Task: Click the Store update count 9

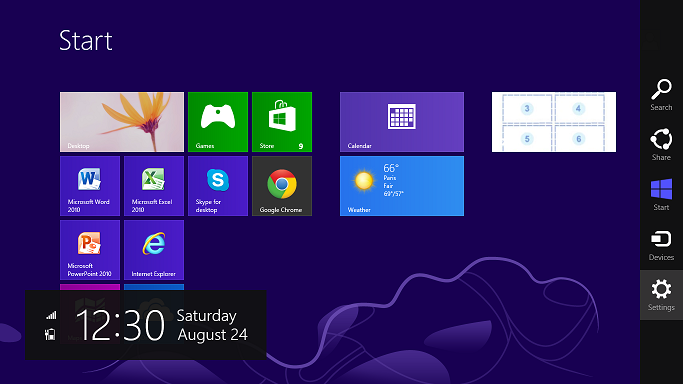Action: point(301,146)
